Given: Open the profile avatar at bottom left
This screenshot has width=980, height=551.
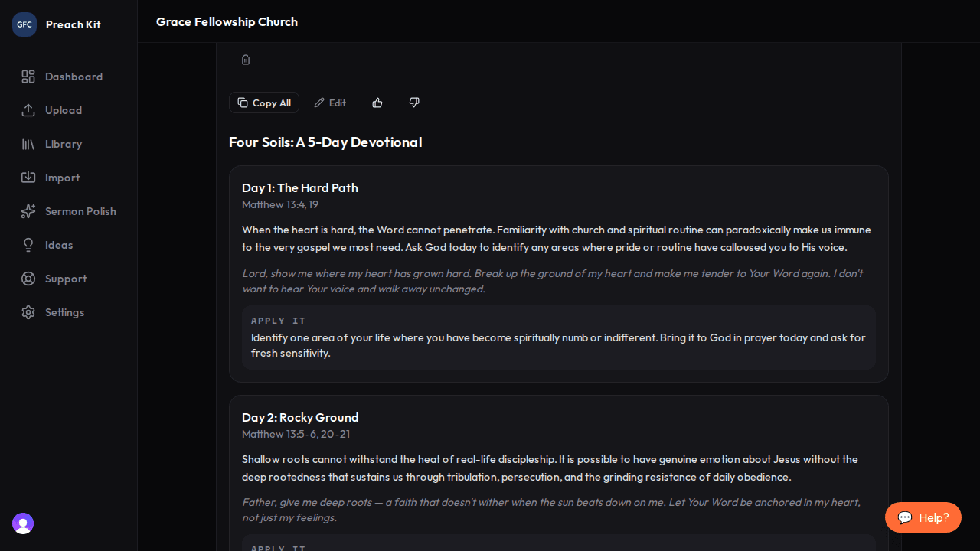Looking at the screenshot, I should point(22,523).
